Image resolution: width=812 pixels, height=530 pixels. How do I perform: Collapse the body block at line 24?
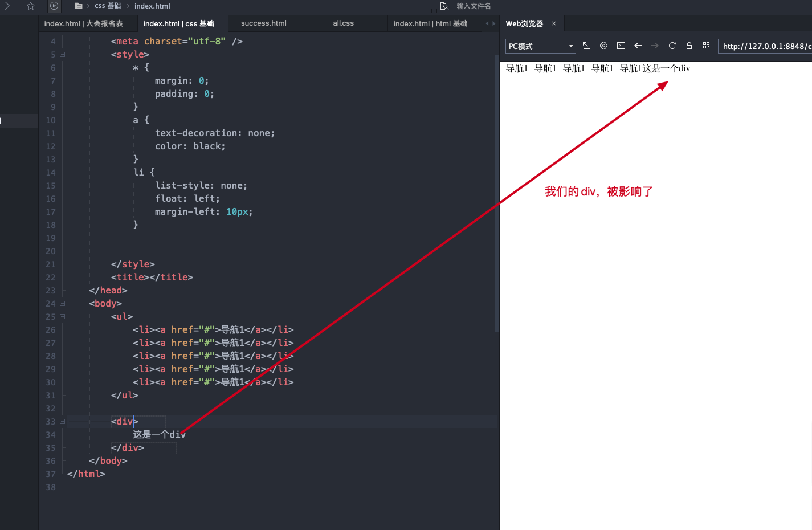tap(63, 304)
